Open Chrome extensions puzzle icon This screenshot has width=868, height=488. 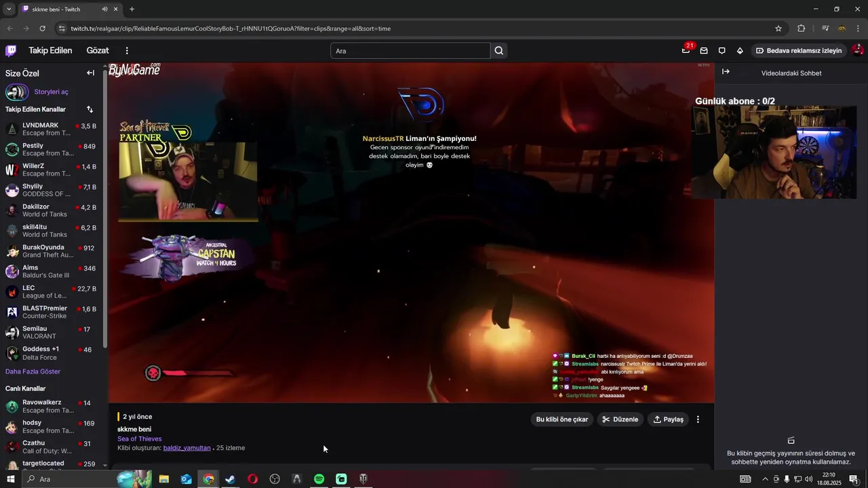click(x=801, y=28)
